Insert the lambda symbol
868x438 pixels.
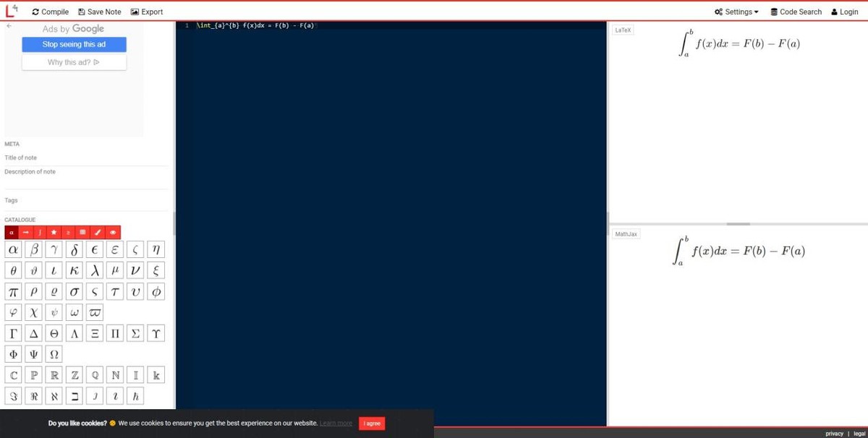tap(95, 271)
